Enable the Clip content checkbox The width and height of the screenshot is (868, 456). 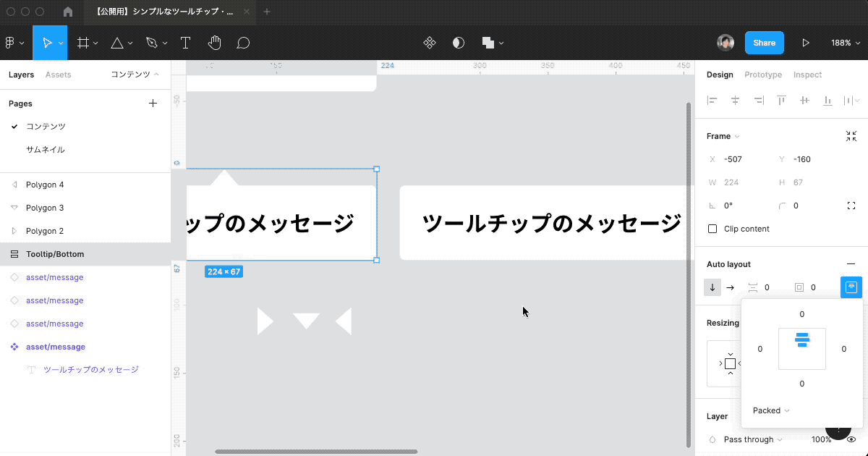click(712, 229)
